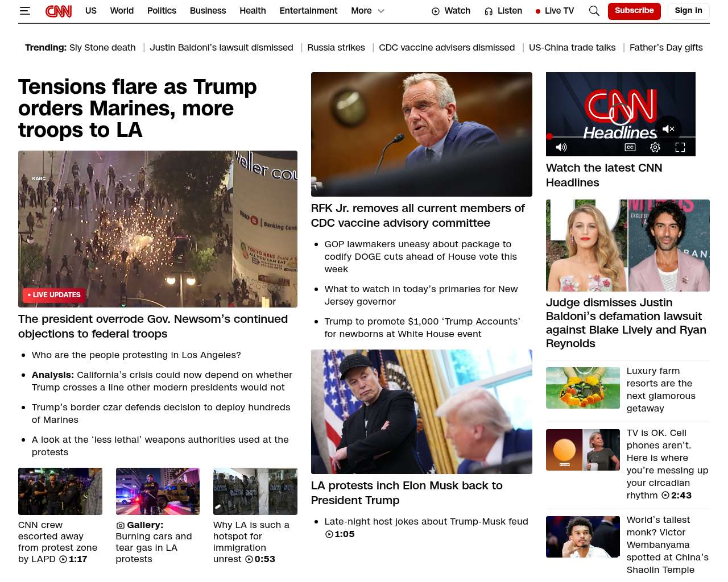Click Victor Wembanyama thumbnail
This screenshot has height=582, width=728.
(x=583, y=537)
